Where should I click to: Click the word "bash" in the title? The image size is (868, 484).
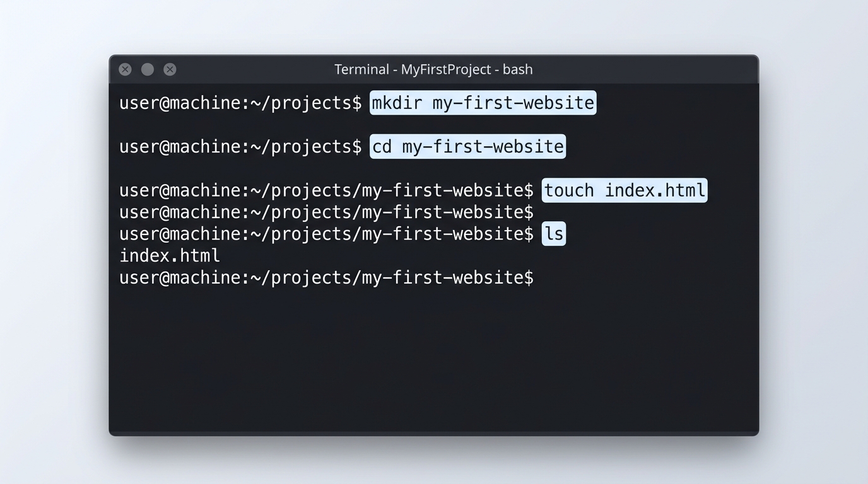(x=517, y=69)
